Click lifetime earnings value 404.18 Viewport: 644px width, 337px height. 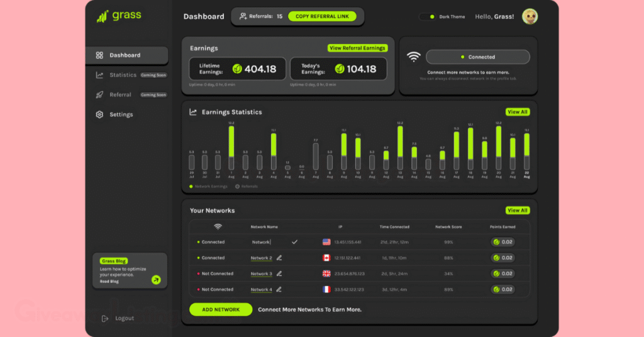click(x=260, y=69)
